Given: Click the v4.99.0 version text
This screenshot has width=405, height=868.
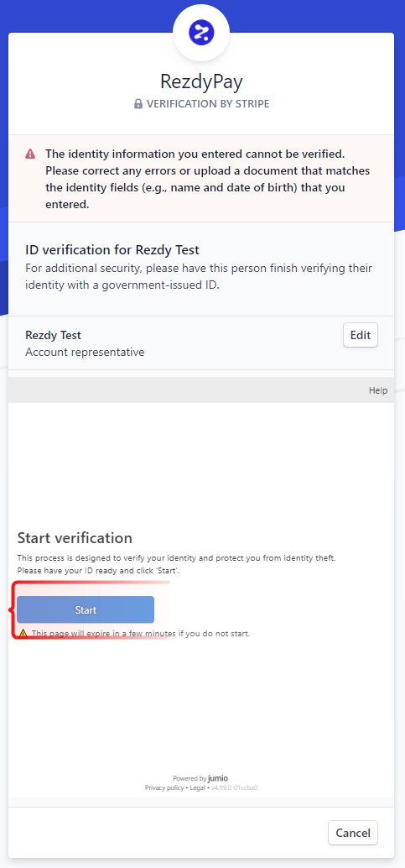Looking at the screenshot, I should pyautogui.click(x=235, y=787).
